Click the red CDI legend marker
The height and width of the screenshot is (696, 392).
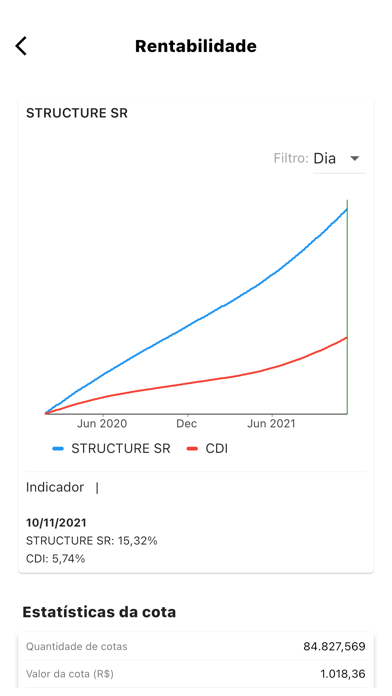pyautogui.click(x=193, y=449)
